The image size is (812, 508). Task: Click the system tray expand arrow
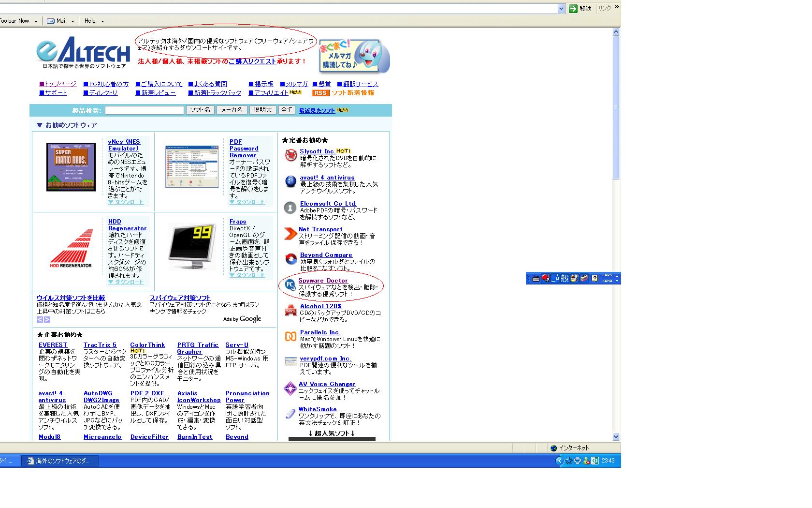(560, 461)
